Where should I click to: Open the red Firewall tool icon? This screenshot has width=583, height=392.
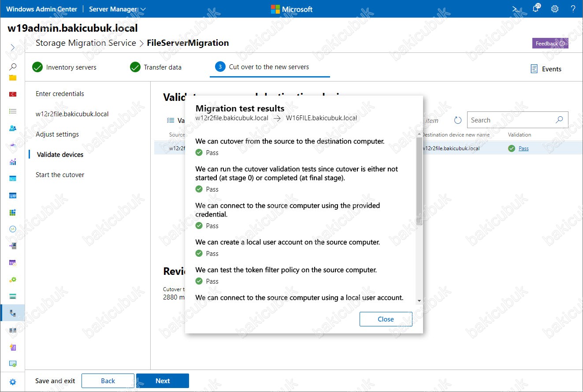[13, 94]
